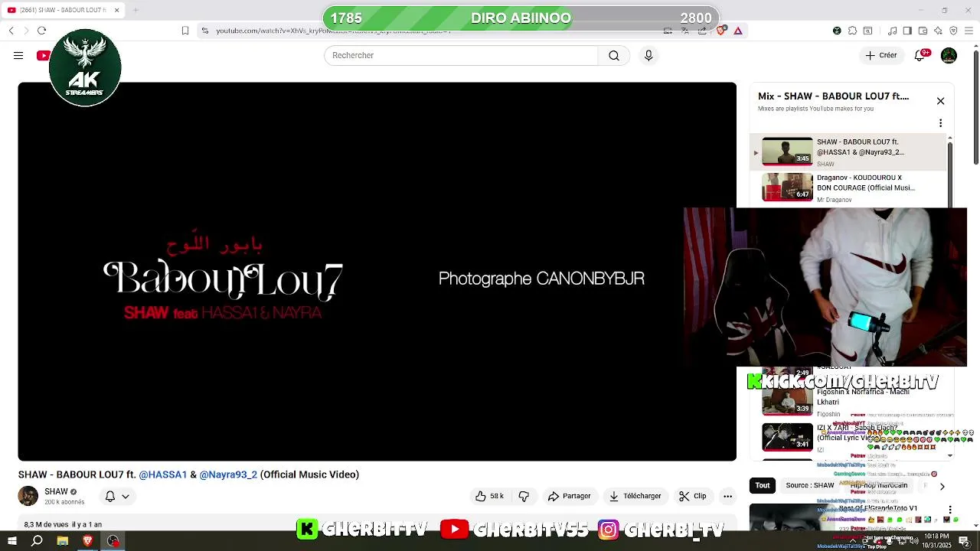Screen dimensions: 980x551
Task: Click the main video player area
Action: click(x=377, y=271)
